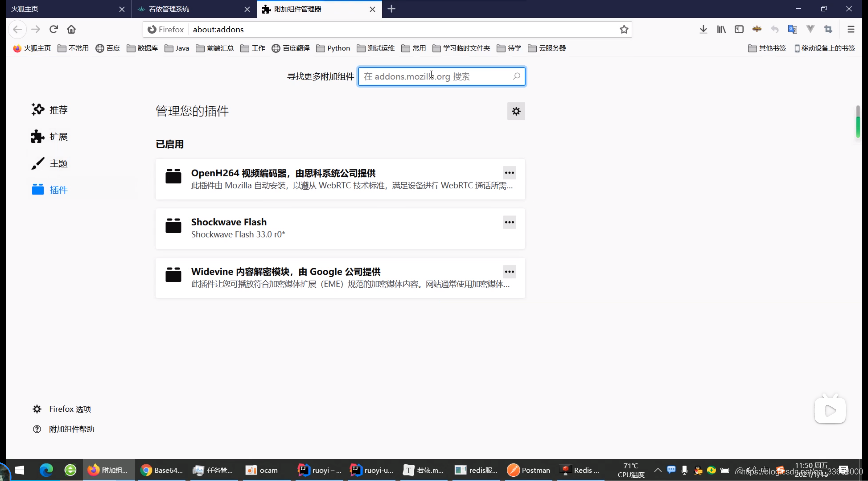The height and width of the screenshot is (481, 868).
Task: Select the 插件 plugins category
Action: coord(50,190)
